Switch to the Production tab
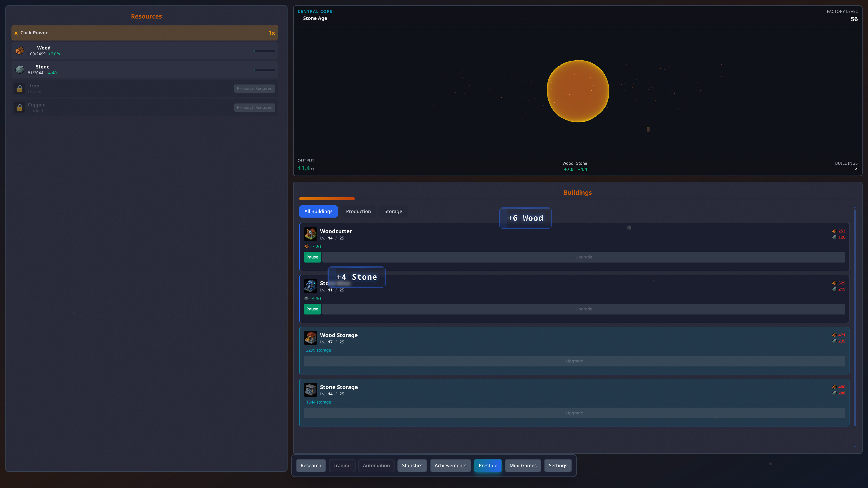868x488 pixels. coord(358,211)
